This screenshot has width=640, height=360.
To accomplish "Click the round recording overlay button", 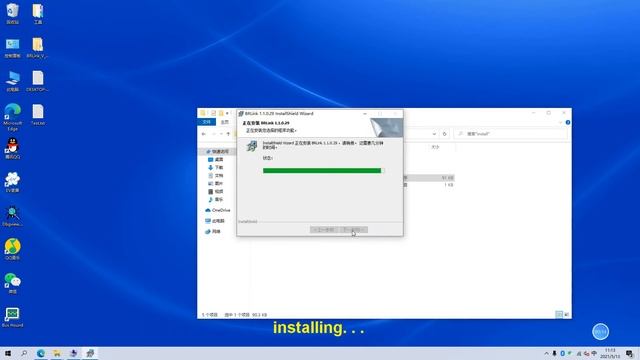I will point(600,331).
